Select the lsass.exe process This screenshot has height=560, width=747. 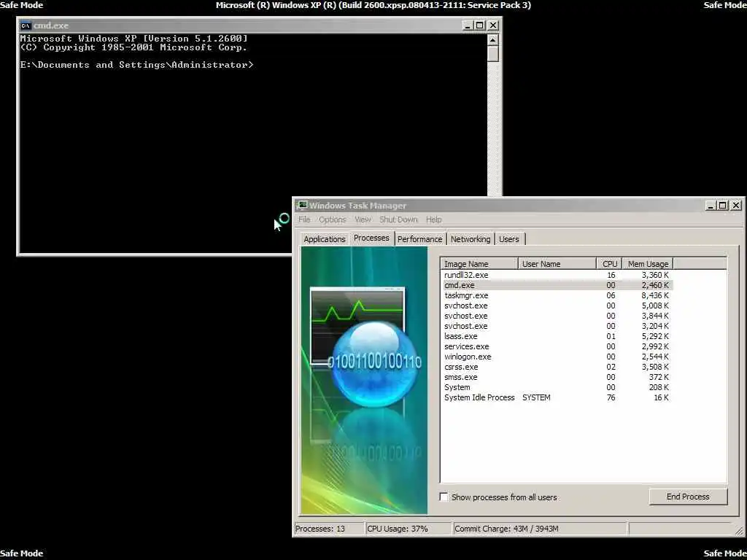tap(557, 336)
